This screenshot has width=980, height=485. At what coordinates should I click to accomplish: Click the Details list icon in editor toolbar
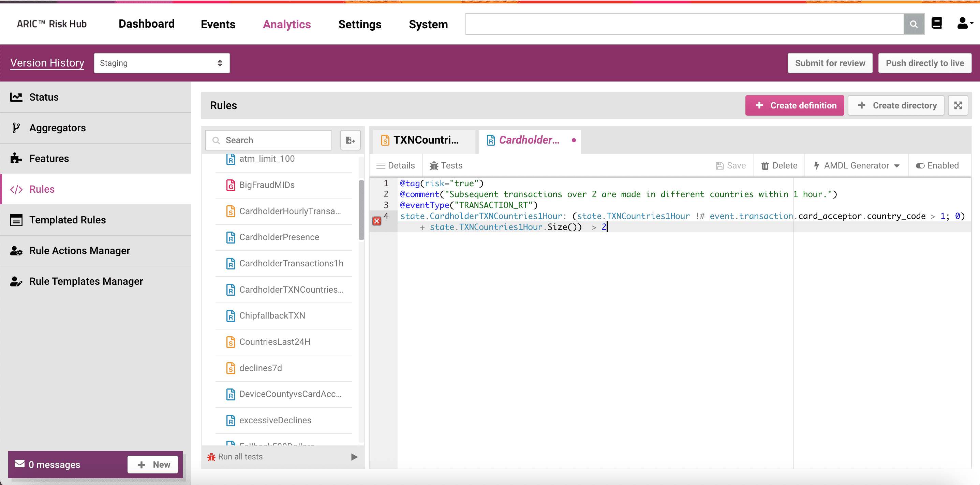coord(381,166)
